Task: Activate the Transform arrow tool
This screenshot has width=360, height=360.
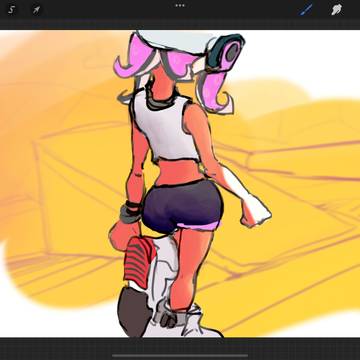Action: coord(36,10)
